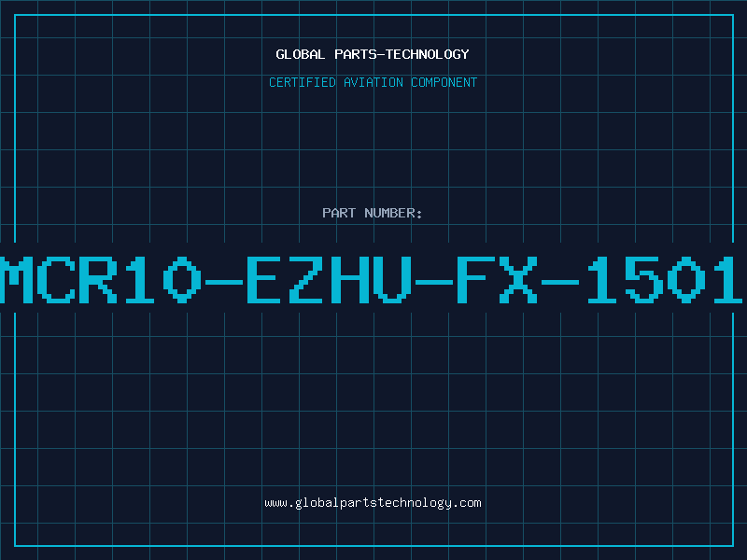Click the word AVIATION in the subtitle
This screenshot has height=560, width=747.
coord(373,82)
